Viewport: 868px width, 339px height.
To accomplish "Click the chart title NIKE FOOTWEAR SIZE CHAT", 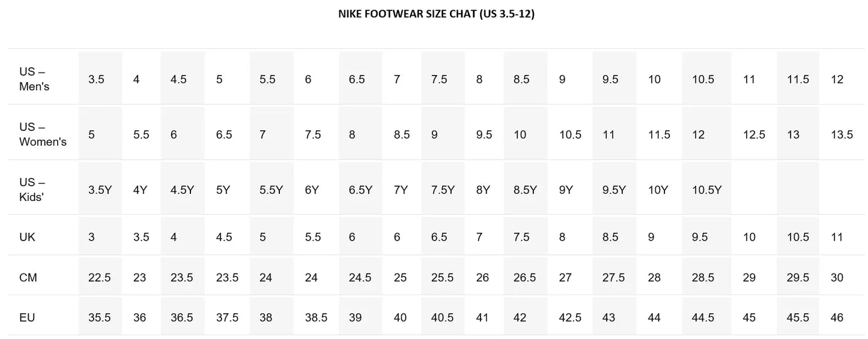I will [436, 14].
